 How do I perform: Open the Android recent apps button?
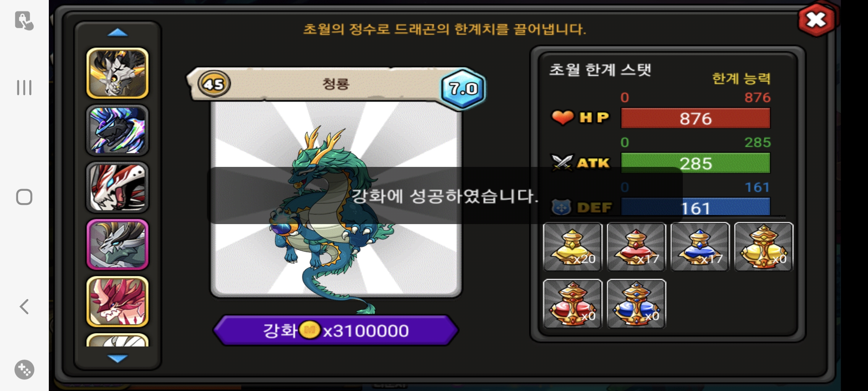tap(24, 88)
